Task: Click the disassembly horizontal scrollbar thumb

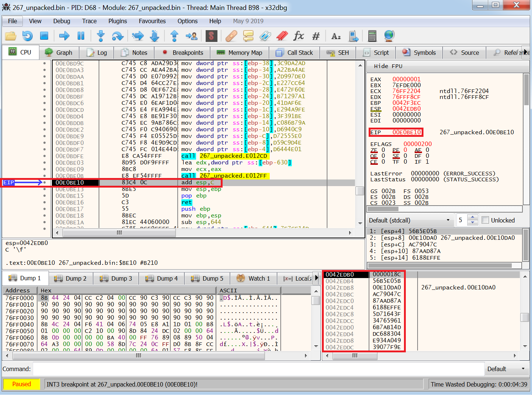Action: point(119,232)
